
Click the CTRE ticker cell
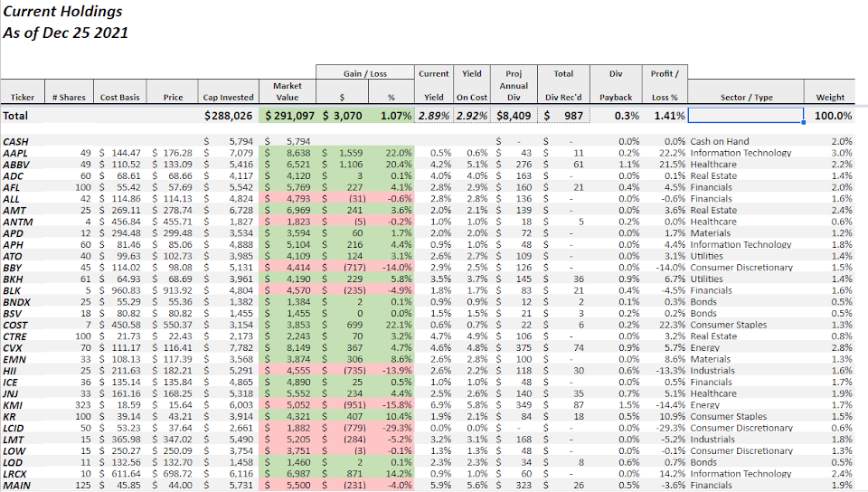point(15,336)
